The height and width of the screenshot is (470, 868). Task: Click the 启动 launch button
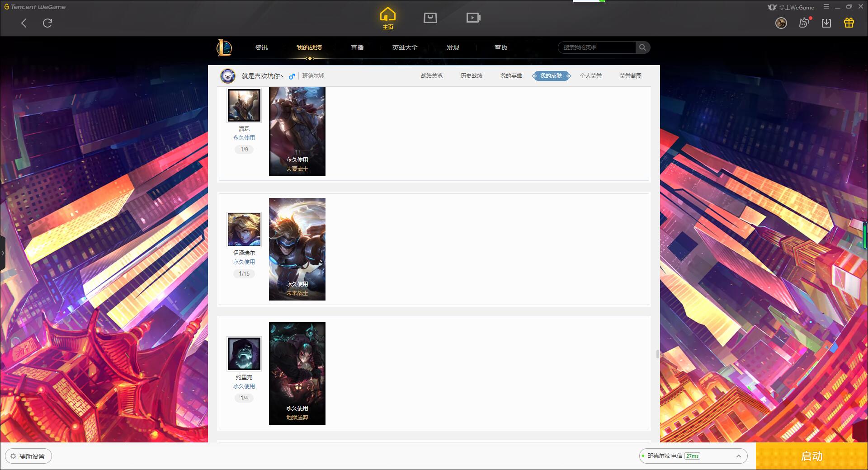pyautogui.click(x=811, y=456)
